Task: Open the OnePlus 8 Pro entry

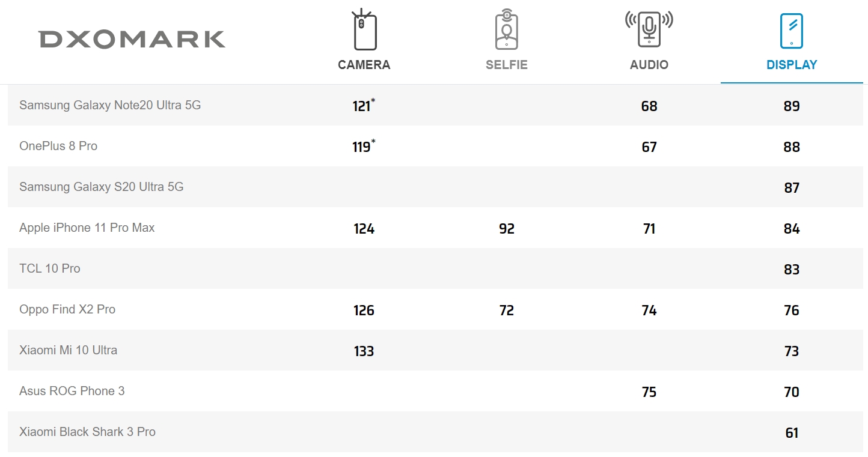Action: click(58, 146)
